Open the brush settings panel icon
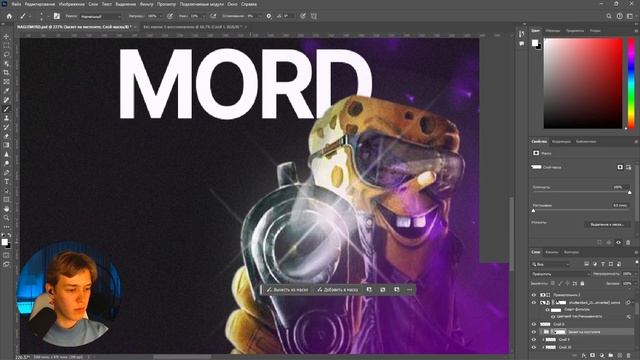This screenshot has width=640, height=360. click(57, 16)
